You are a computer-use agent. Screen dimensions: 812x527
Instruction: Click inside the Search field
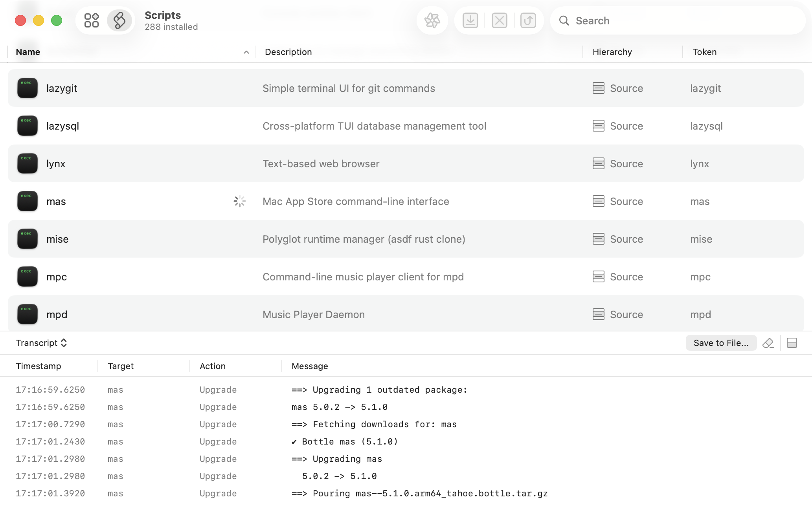[668, 20]
